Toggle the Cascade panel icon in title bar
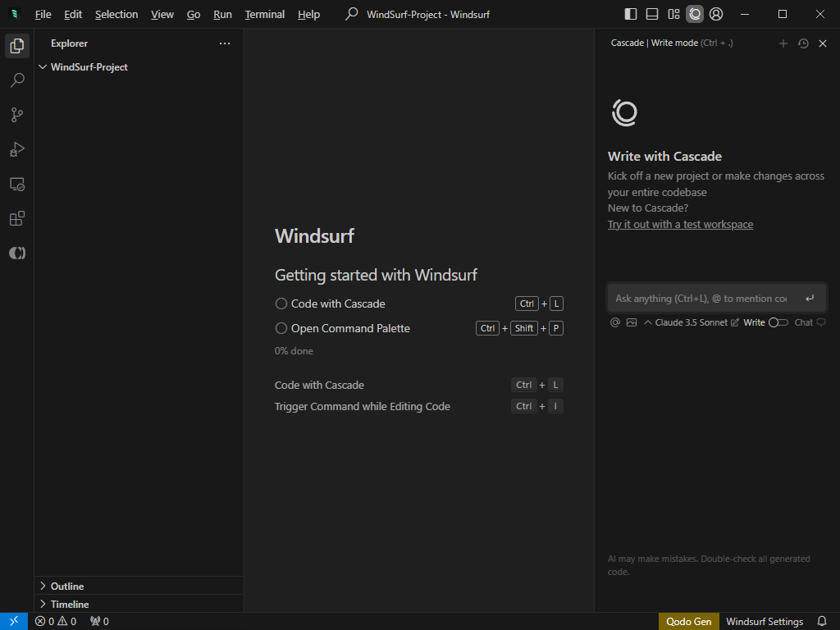840x630 pixels. tap(695, 14)
